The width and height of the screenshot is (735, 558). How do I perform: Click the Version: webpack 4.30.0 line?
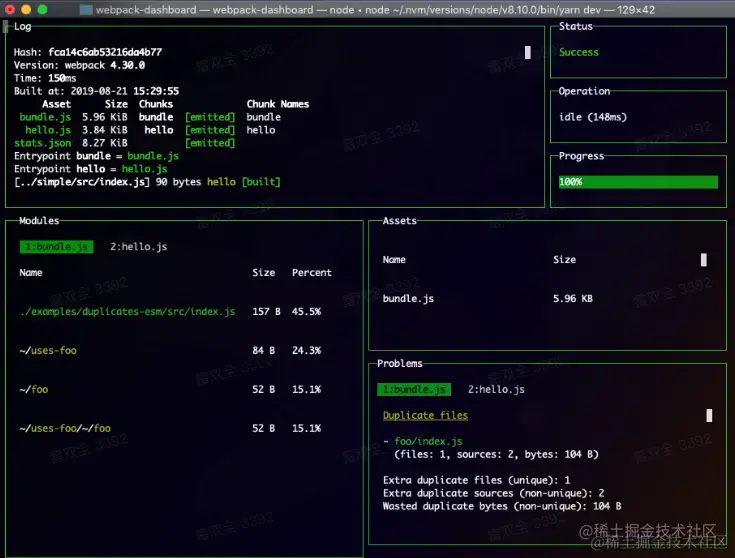[80, 65]
